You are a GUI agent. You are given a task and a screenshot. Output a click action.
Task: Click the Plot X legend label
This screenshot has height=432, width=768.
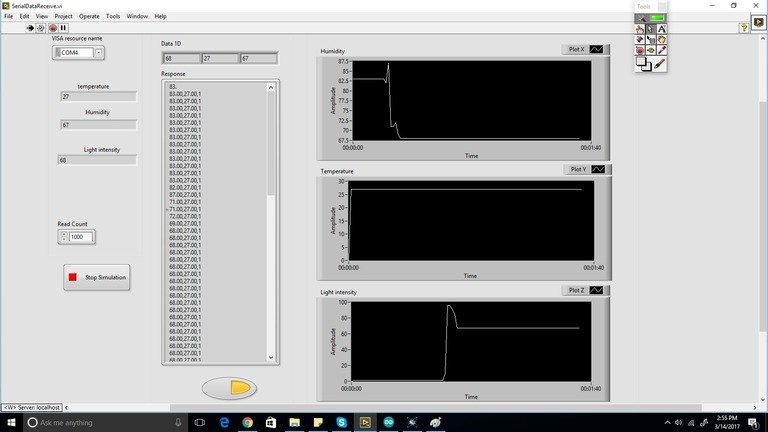click(576, 49)
